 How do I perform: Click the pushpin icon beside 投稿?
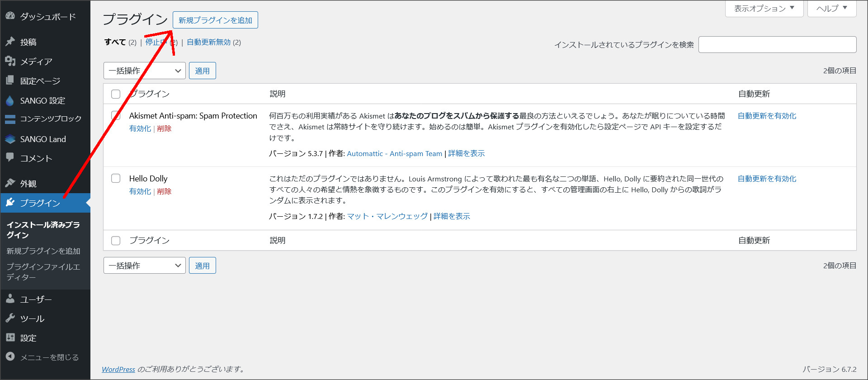tap(10, 42)
